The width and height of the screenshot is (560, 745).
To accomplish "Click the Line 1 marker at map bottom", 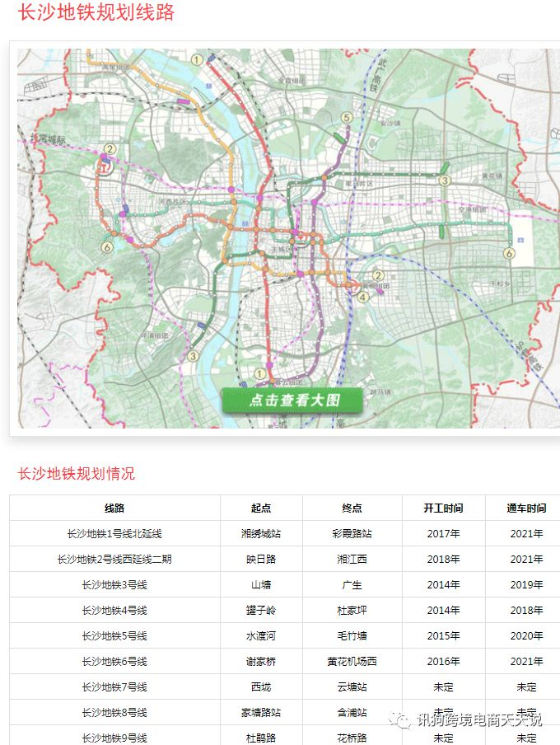I will click(260, 374).
